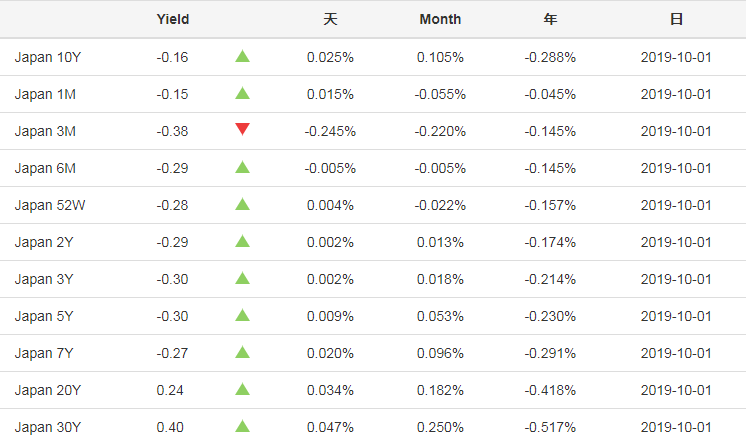The width and height of the screenshot is (746, 448).
Task: Click the Japan 3Y yield value -0.30
Action: (172, 279)
